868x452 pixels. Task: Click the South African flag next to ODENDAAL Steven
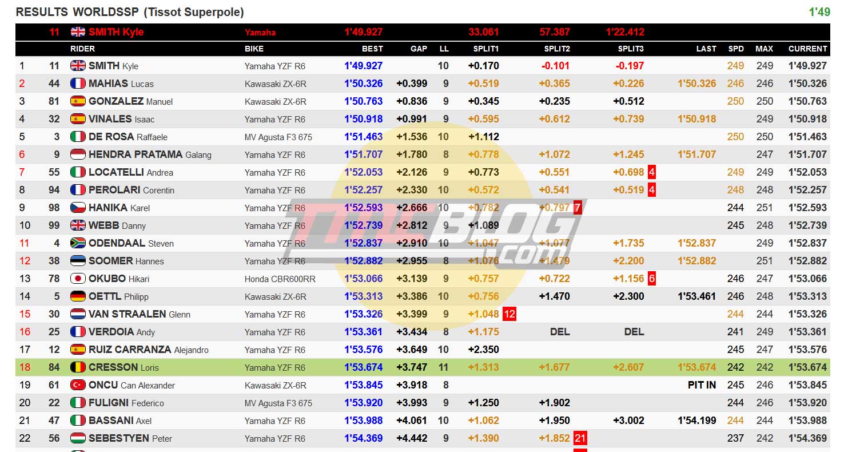(x=78, y=243)
